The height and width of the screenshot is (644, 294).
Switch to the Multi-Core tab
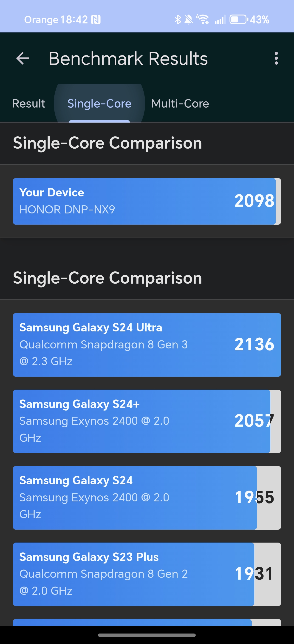[180, 103]
